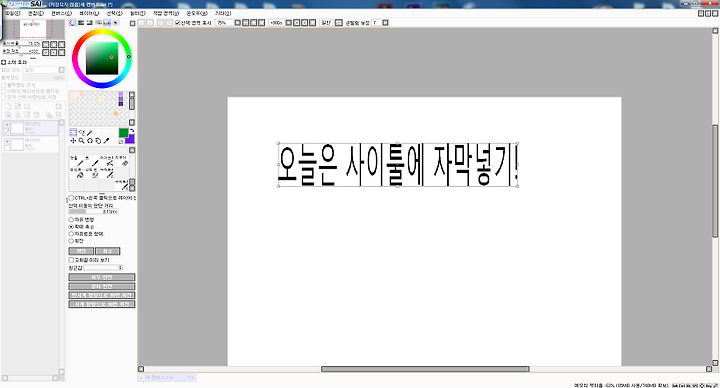Enable CTRL+왼쪽 클릭 layer select checkbox
The height and width of the screenshot is (388, 720).
[x=71, y=198]
